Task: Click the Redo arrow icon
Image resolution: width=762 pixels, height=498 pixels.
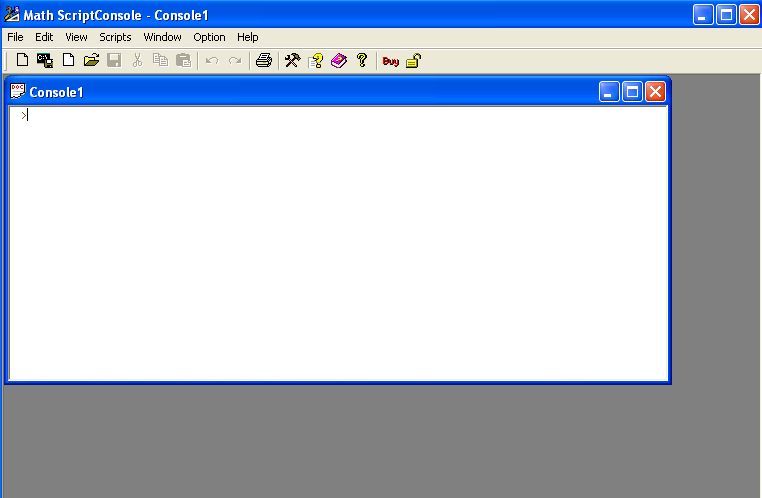Action: click(235, 61)
